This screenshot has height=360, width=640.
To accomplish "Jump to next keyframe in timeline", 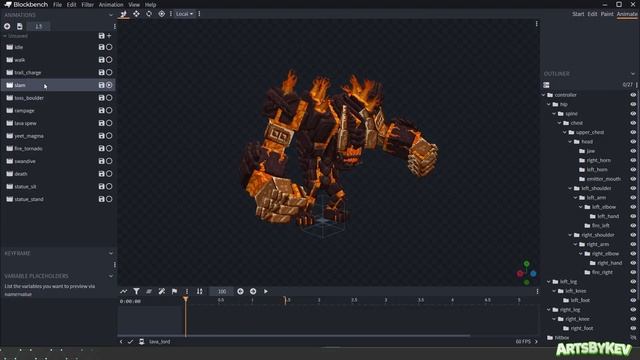I will pyautogui.click(x=253, y=291).
